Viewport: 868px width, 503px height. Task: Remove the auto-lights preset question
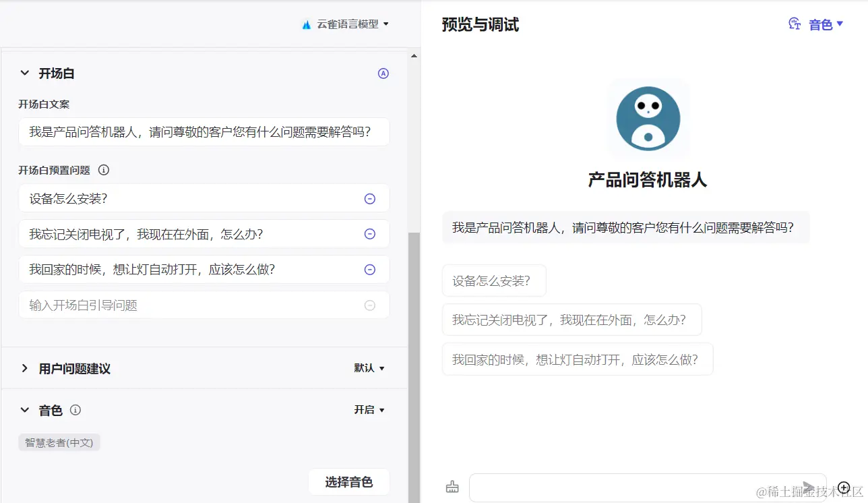point(369,269)
